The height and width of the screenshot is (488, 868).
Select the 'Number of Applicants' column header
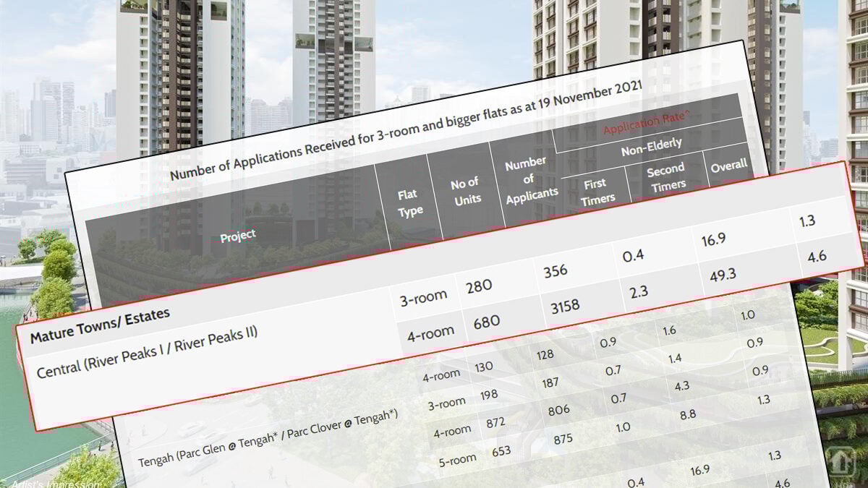point(530,179)
